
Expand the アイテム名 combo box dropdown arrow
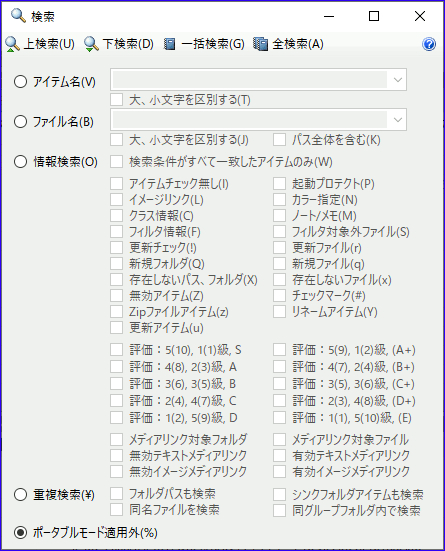click(398, 80)
